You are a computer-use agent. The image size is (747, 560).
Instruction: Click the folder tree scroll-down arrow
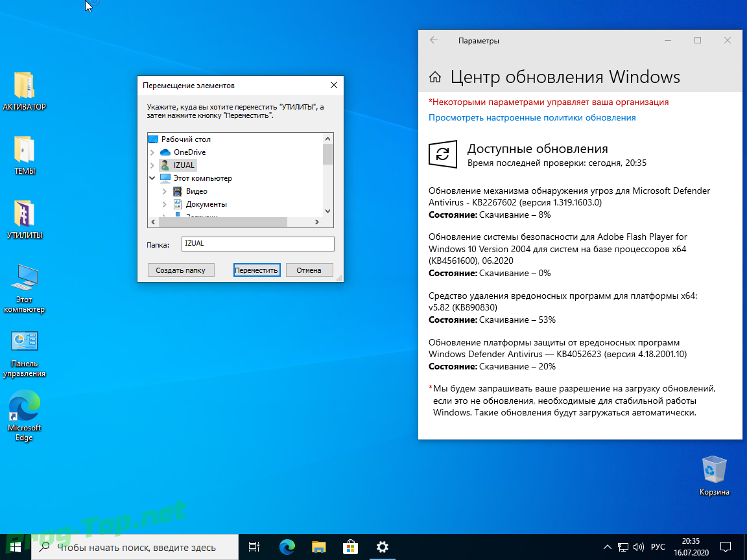tap(327, 211)
